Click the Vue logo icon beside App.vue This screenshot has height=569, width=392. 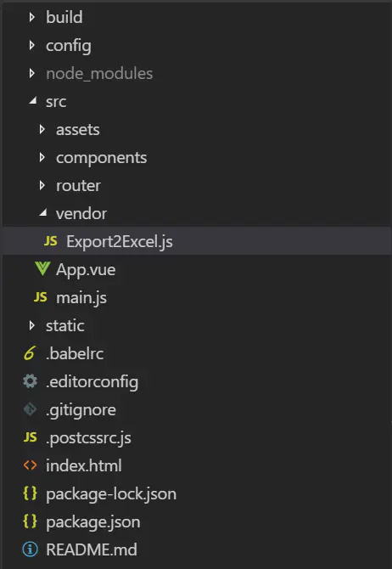click(x=42, y=269)
